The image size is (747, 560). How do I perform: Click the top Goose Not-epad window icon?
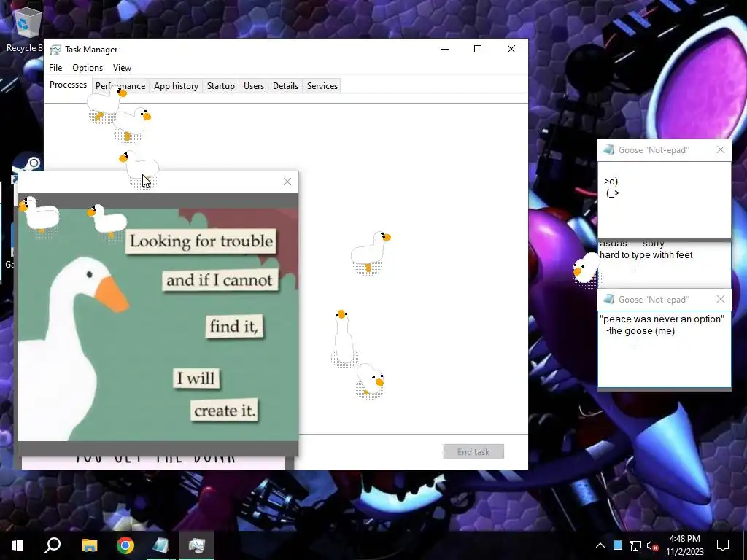click(608, 150)
